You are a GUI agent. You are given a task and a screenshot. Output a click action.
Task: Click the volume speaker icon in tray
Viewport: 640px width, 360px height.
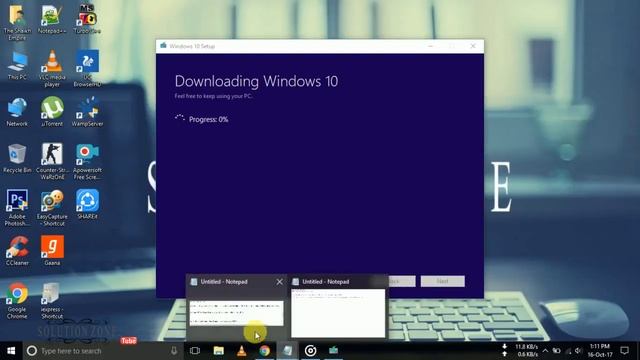(578, 351)
